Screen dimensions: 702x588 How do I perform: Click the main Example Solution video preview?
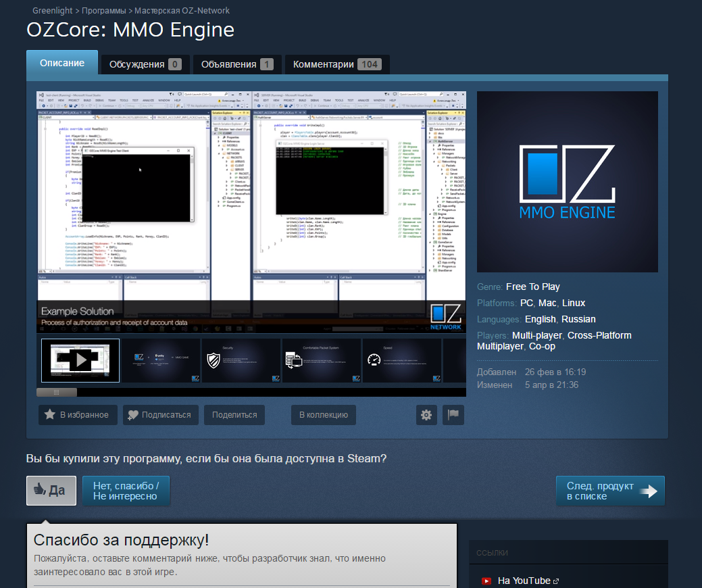coord(251,212)
